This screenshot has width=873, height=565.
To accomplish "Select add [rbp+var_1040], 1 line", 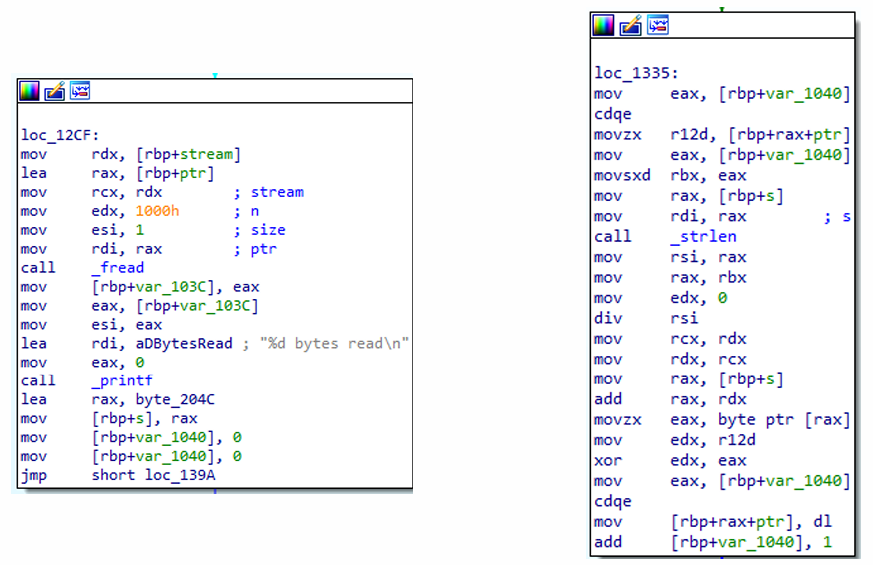I will pyautogui.click(x=713, y=542).
